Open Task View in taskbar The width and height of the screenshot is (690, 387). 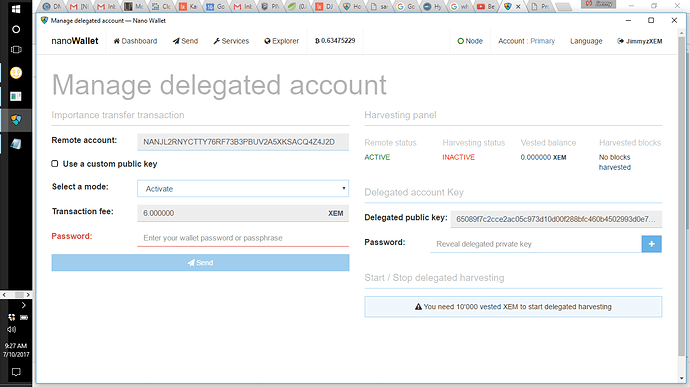[16, 50]
